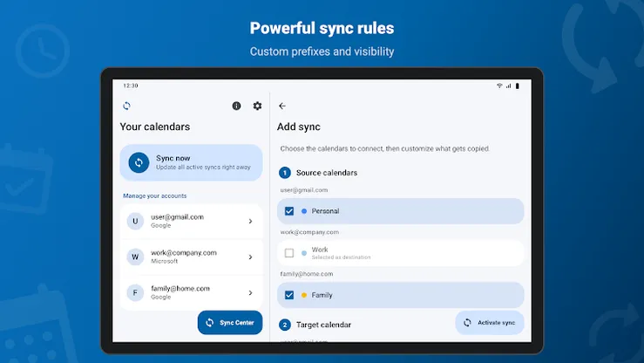Check the Work calendar checkbox
Image resolution: width=644 pixels, height=363 pixels.
[289, 253]
